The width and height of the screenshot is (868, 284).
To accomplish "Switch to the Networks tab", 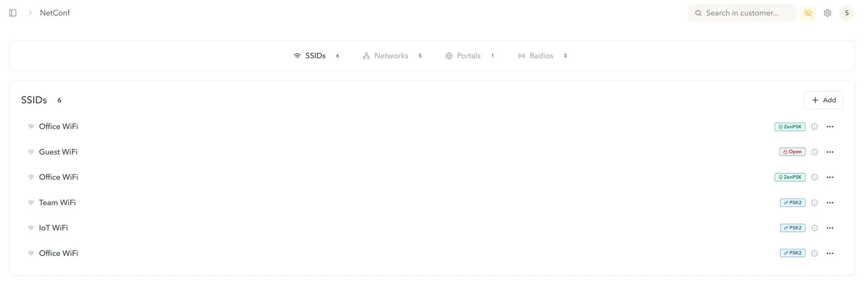I will [392, 55].
